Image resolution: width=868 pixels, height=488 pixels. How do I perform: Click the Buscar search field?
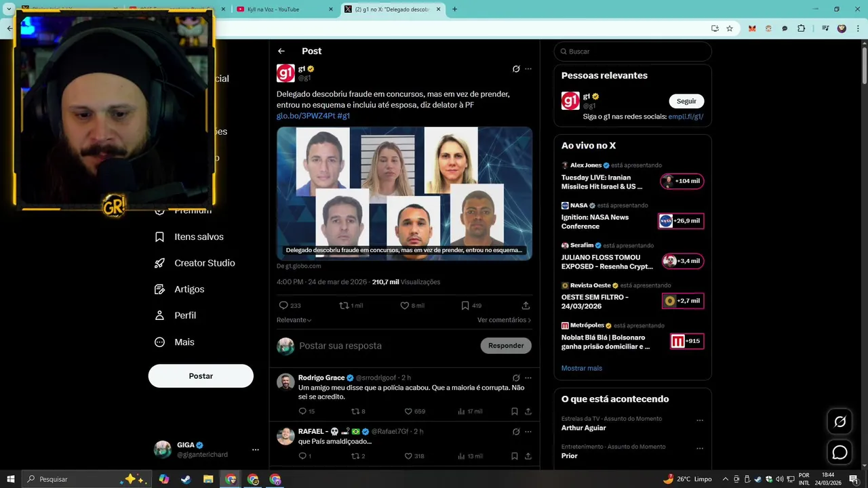click(633, 52)
